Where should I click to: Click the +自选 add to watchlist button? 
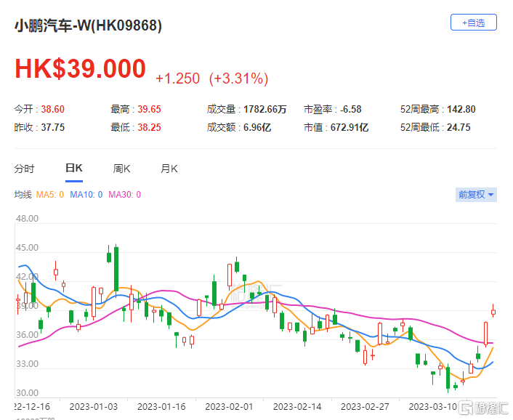coord(474,23)
